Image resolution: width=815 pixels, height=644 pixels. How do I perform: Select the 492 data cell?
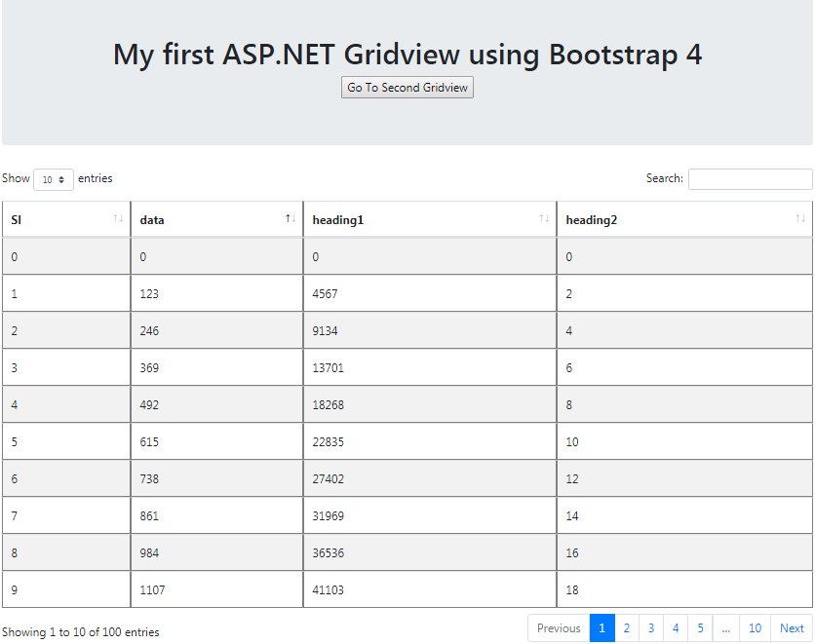(x=216, y=404)
